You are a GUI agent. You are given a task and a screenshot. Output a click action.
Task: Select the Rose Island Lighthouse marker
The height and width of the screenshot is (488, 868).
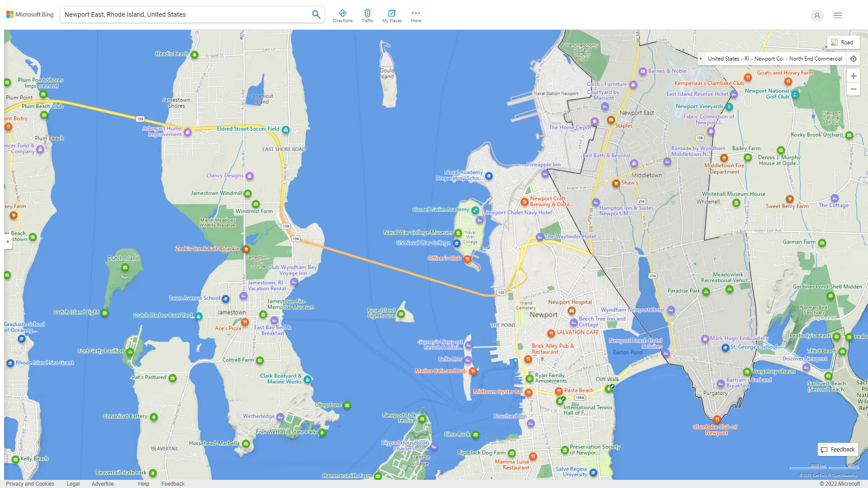click(x=401, y=314)
